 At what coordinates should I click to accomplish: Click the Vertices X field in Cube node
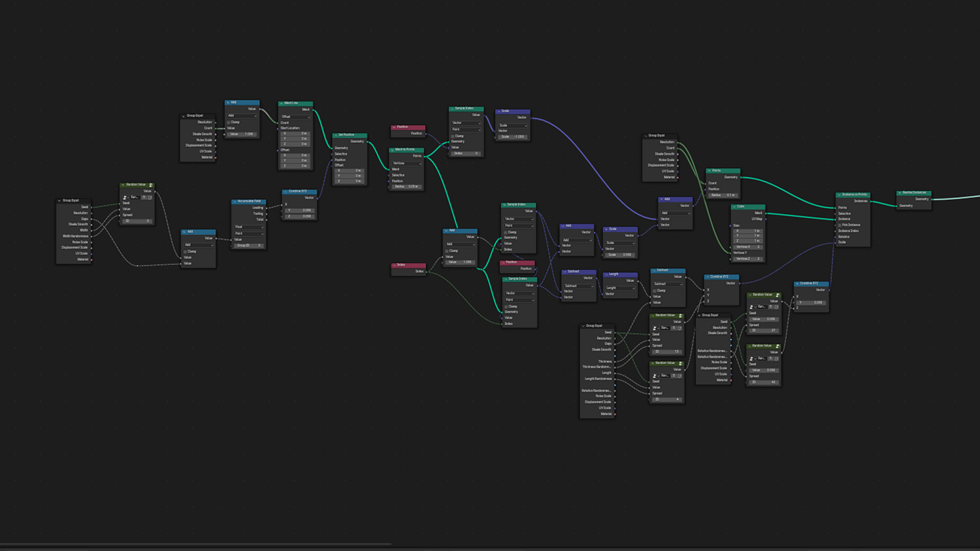748,247
